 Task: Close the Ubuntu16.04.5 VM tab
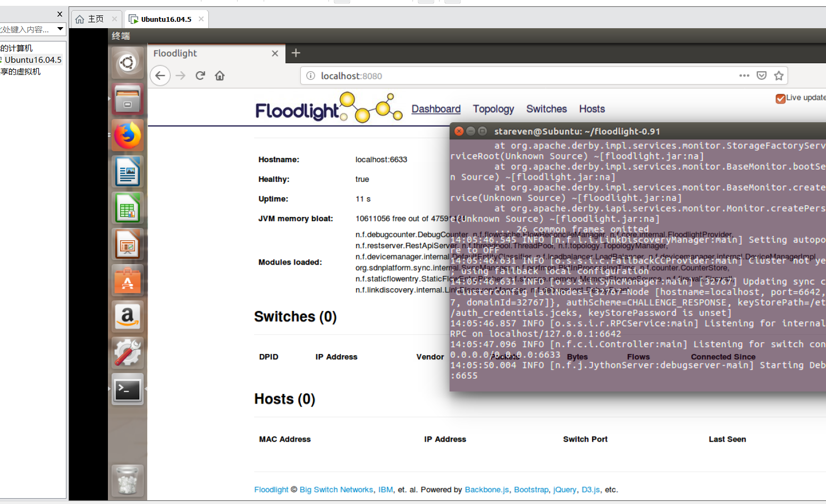click(x=201, y=19)
